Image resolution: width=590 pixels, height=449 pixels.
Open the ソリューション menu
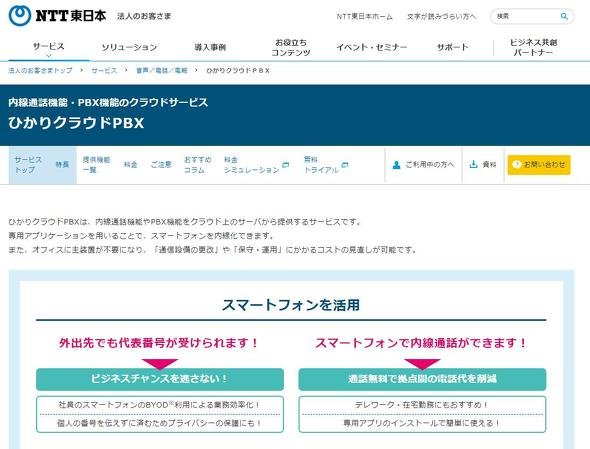coord(129,47)
